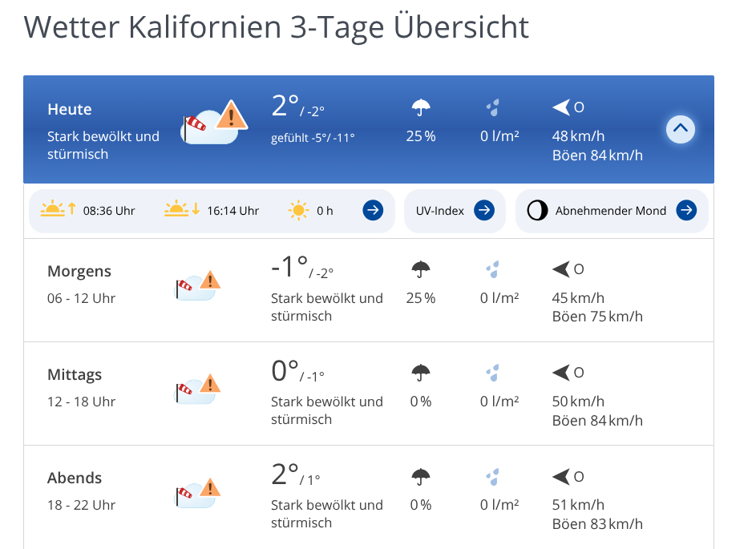Open the UV-Index details
The image size is (756, 549).
455,211
